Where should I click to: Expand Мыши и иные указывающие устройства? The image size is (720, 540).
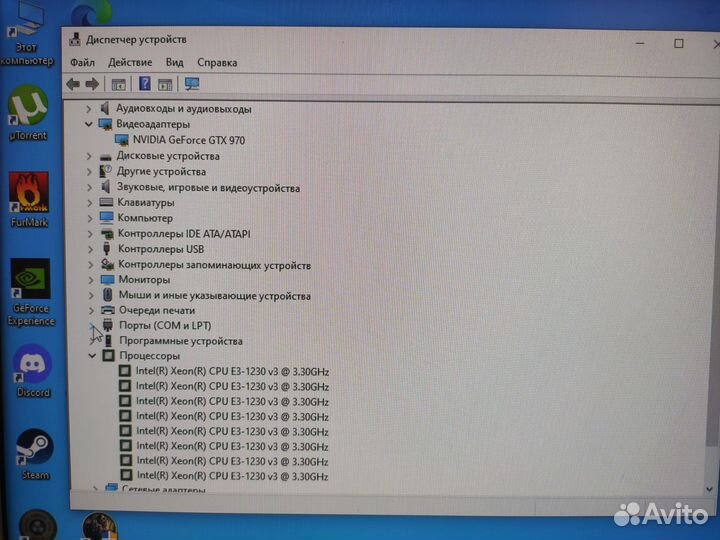pyautogui.click(x=91, y=295)
